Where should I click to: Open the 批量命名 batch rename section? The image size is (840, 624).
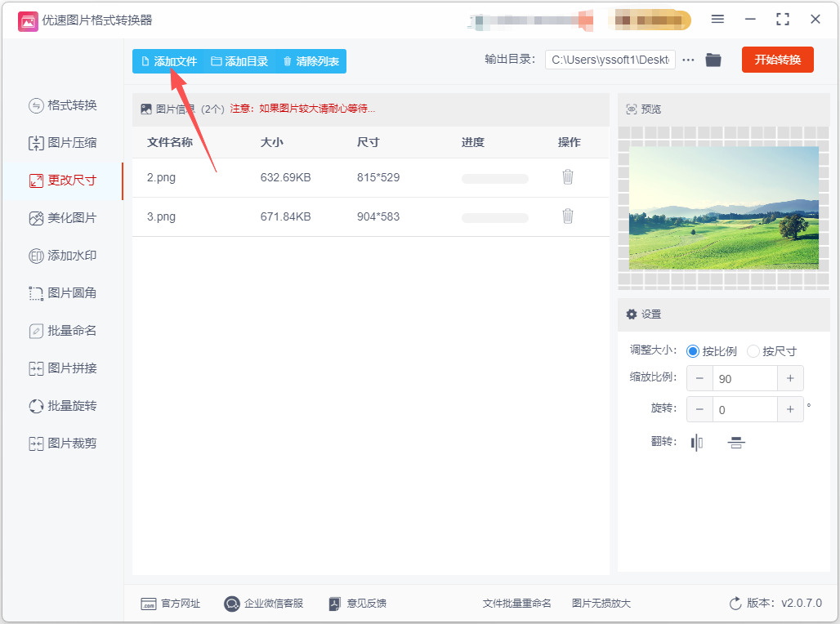pos(63,331)
